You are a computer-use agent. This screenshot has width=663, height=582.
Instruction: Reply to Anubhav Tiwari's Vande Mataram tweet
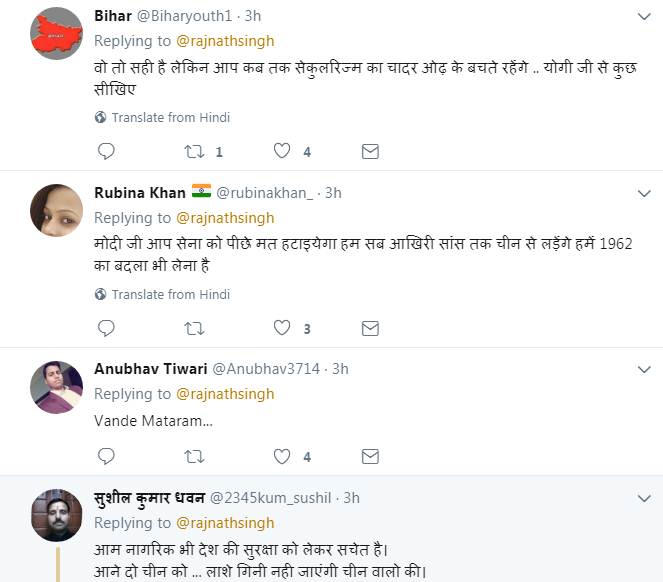106,456
